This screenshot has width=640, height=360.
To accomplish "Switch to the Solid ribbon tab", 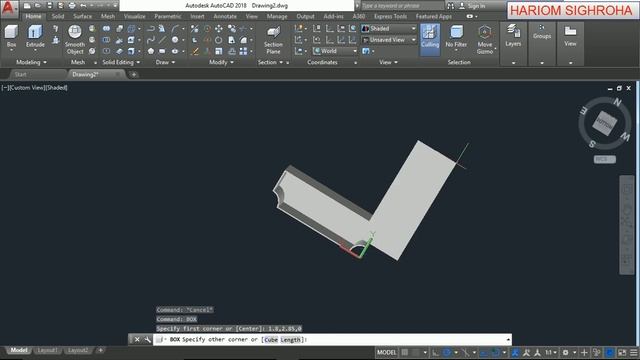I will pyautogui.click(x=58, y=16).
